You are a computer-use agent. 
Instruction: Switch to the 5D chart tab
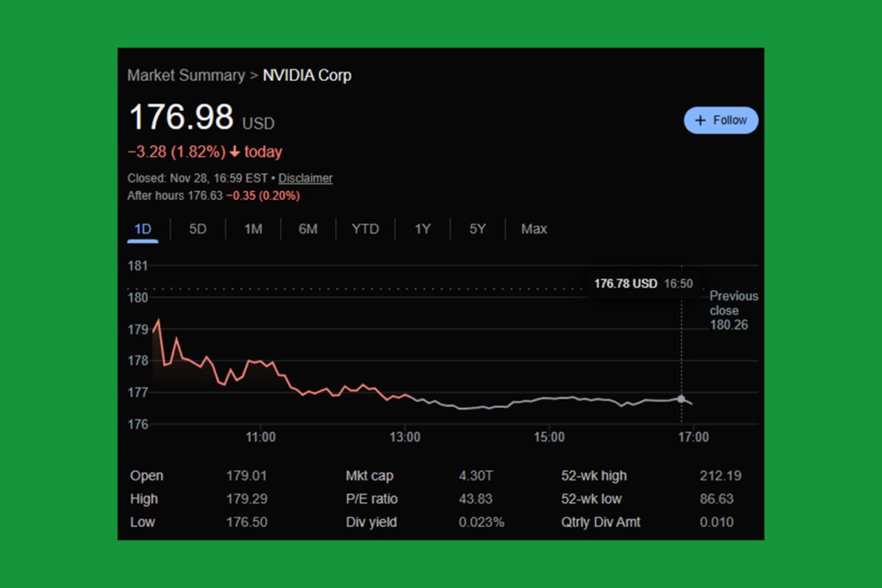click(197, 229)
